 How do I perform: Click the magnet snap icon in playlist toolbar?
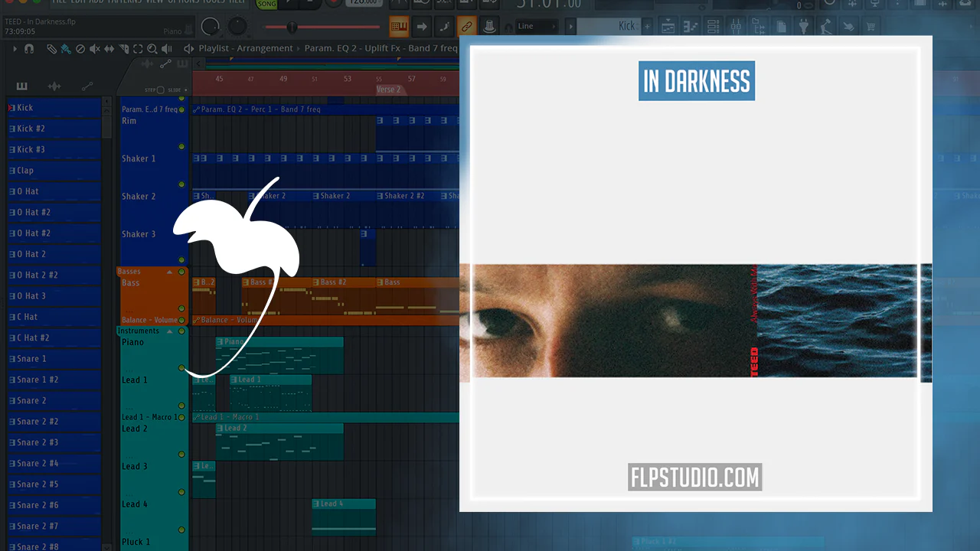pos(29,49)
